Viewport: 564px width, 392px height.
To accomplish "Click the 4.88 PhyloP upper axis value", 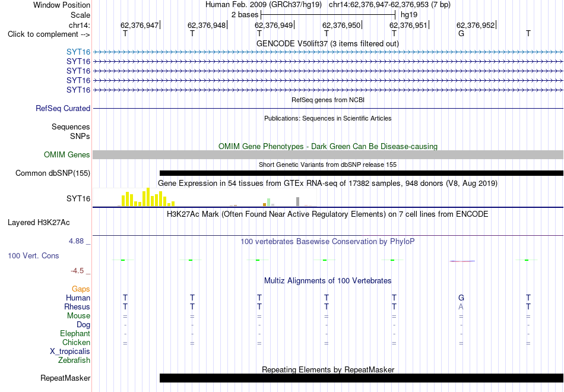I will pyautogui.click(x=76, y=241).
